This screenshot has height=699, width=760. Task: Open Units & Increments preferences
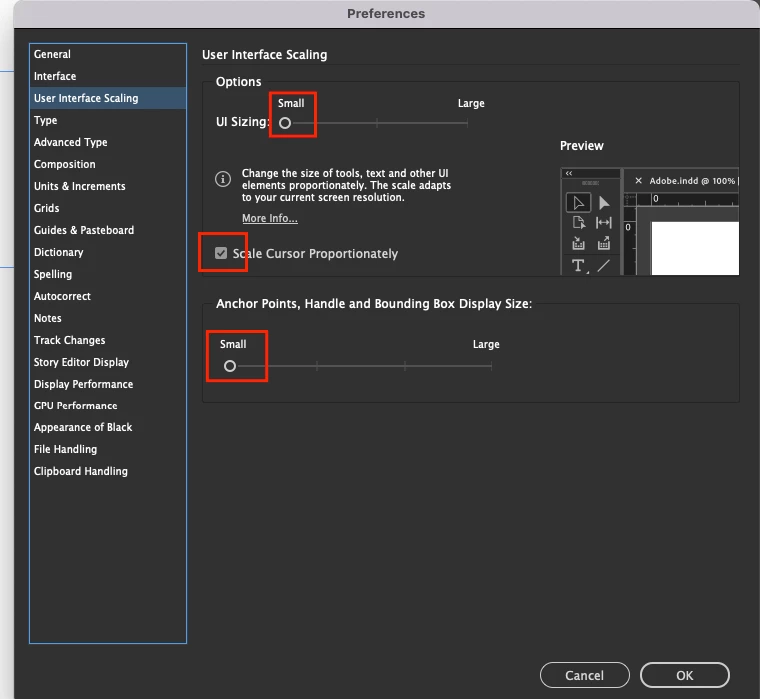108,186
